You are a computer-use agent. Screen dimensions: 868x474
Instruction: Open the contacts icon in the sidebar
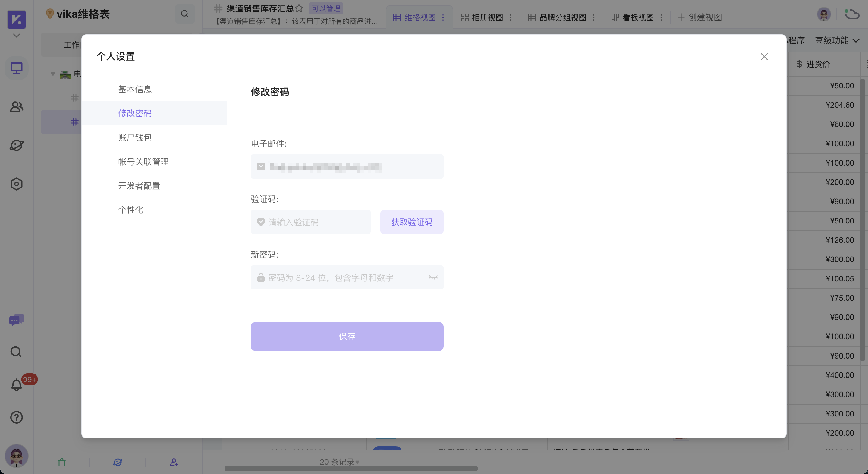(x=16, y=107)
